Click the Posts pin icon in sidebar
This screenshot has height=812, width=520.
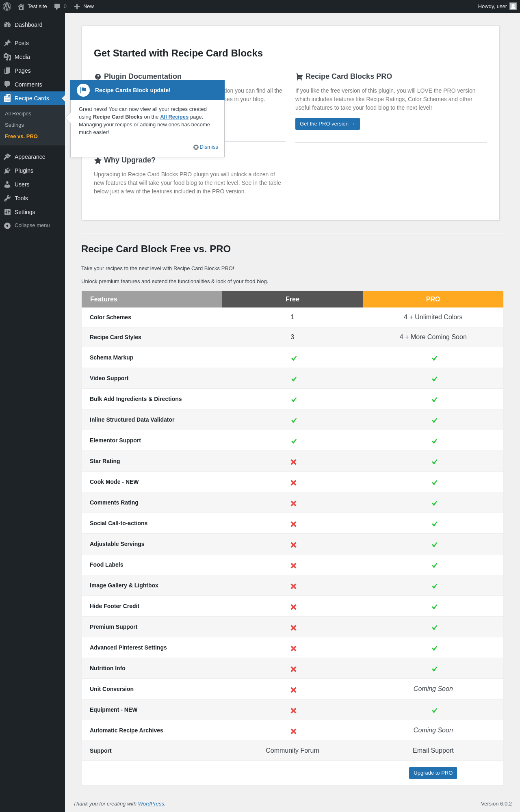click(x=7, y=43)
